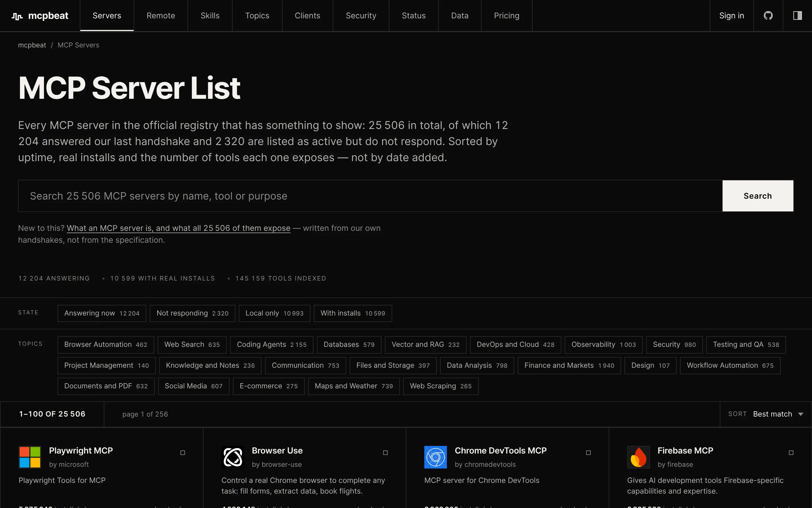This screenshot has height=508, width=812.
Task: Select the Documents and PDF topic chip
Action: [106, 386]
